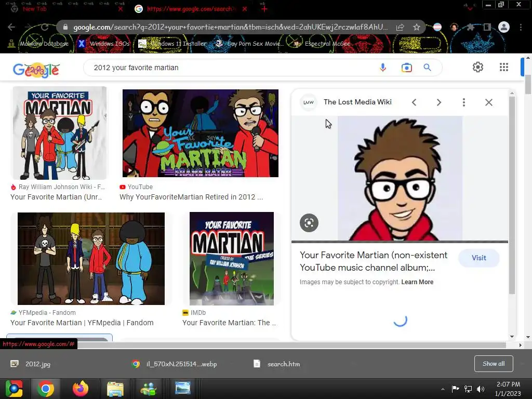Close the image preview panel
532x399 pixels.
[x=488, y=102]
